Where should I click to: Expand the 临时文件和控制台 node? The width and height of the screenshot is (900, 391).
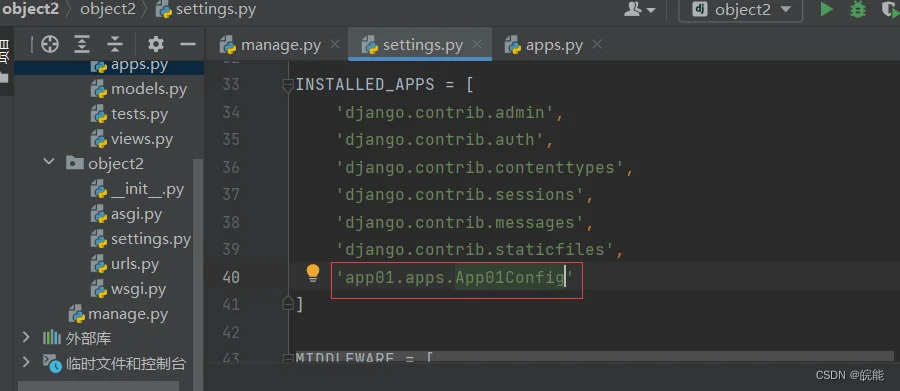[x=25, y=362]
